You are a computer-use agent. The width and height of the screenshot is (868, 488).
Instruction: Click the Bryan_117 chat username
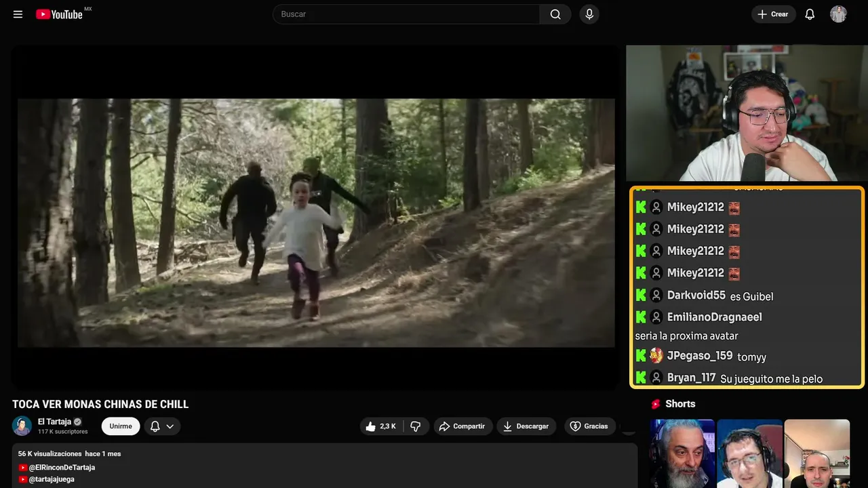tap(692, 378)
